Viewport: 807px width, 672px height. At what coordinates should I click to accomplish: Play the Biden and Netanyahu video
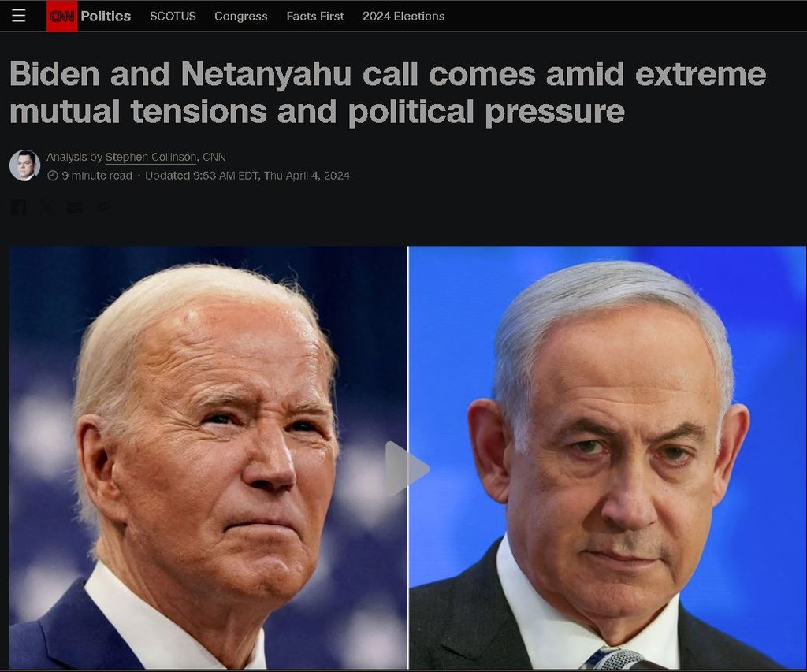pos(407,469)
